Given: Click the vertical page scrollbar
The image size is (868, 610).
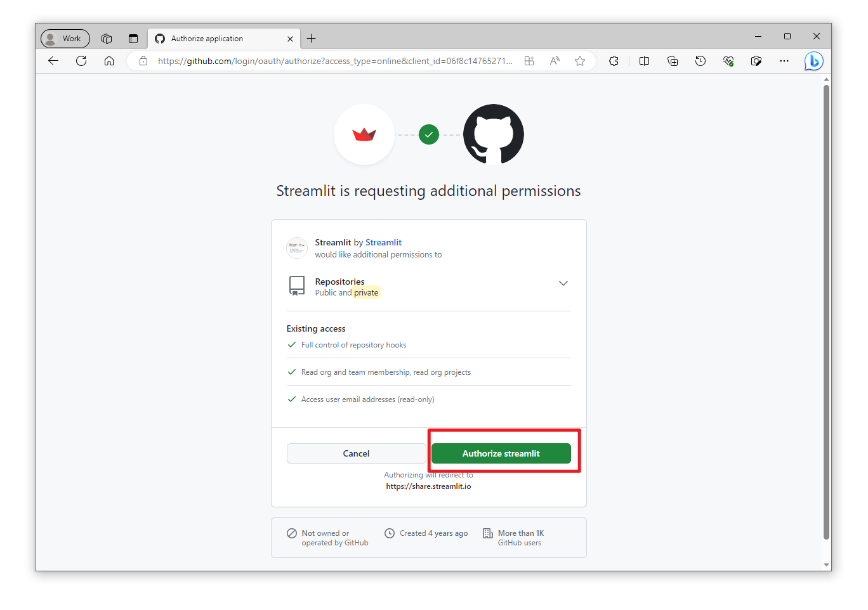Looking at the screenshot, I should click(x=826, y=311).
